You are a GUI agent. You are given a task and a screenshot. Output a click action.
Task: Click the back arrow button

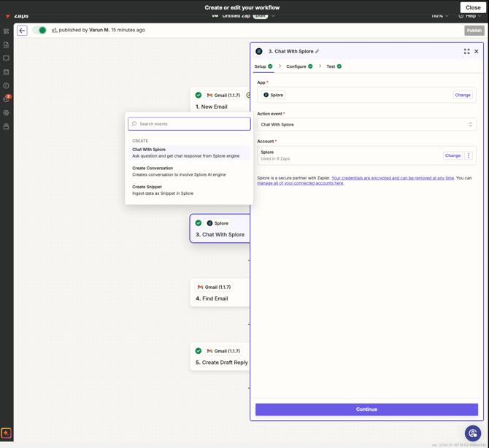22,31
